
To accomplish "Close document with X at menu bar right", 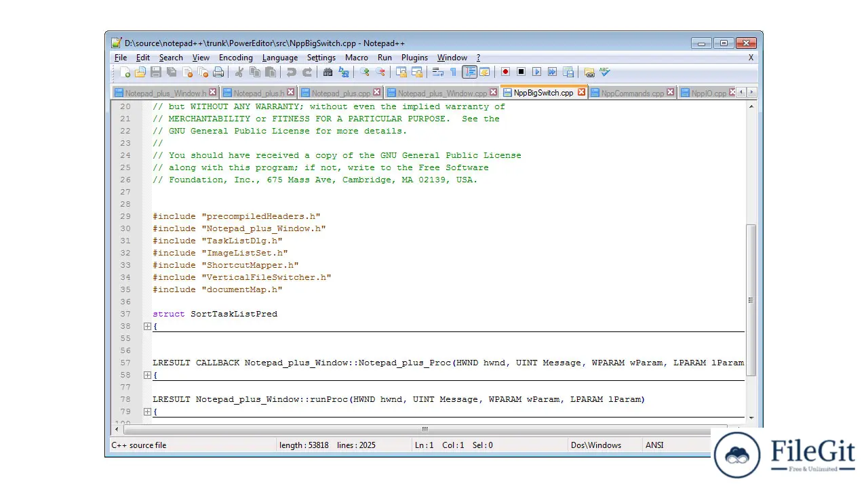I will 751,58.
